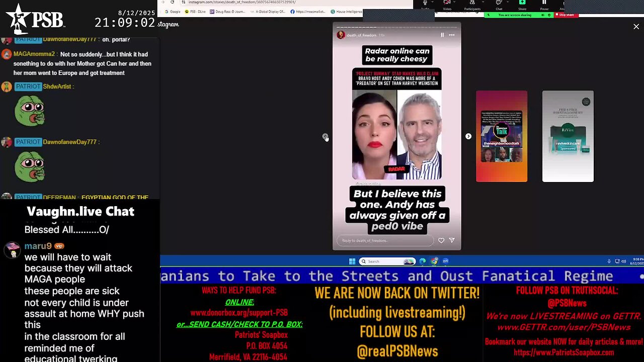
Task: Click the Reply to death_of_freedom input field
Action: click(385, 240)
